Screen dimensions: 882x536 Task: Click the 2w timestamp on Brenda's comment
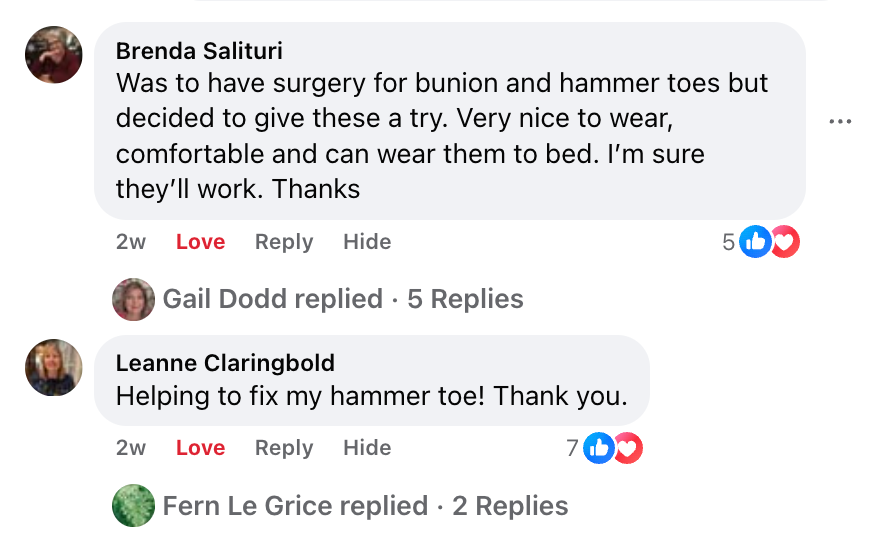point(131,242)
